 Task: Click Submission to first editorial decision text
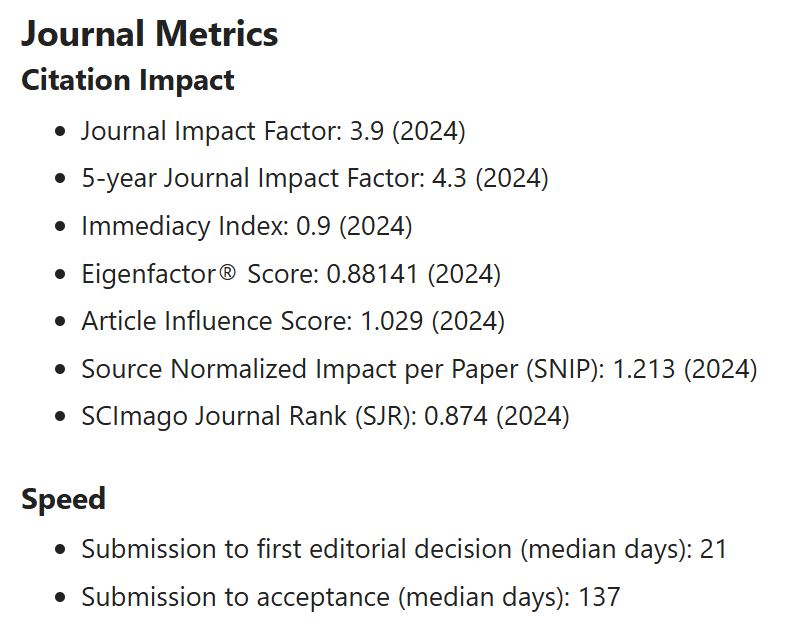click(299, 549)
